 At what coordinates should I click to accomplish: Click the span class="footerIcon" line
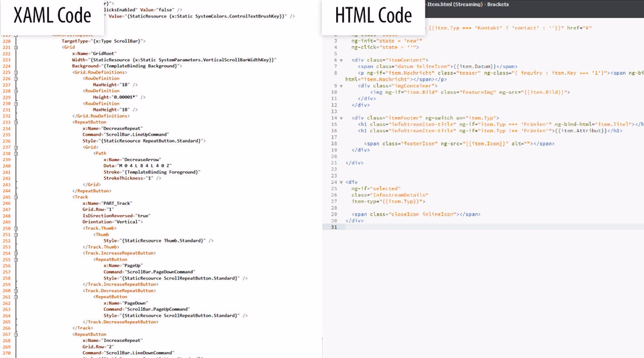[459, 144]
